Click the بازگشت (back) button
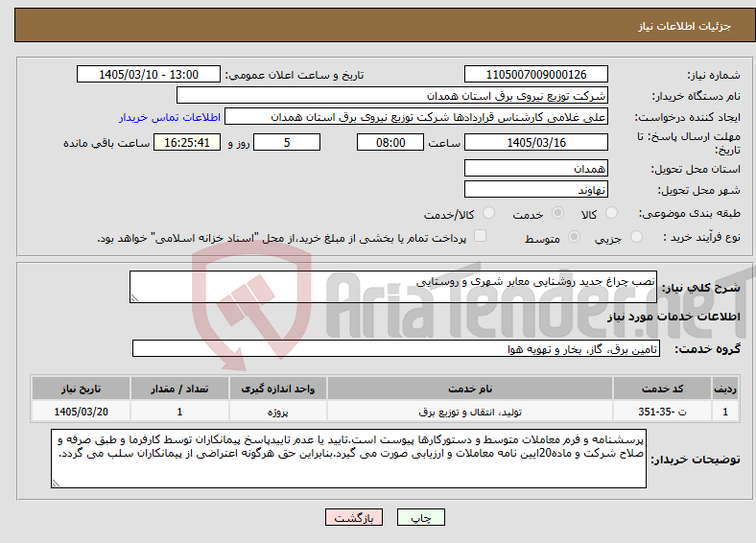The width and height of the screenshot is (756, 543). (x=354, y=517)
